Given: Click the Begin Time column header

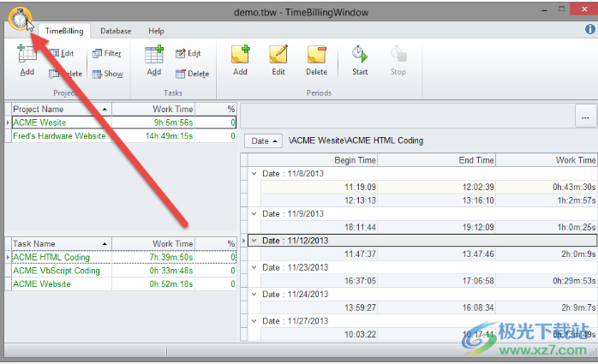Looking at the screenshot, I should (313, 160).
